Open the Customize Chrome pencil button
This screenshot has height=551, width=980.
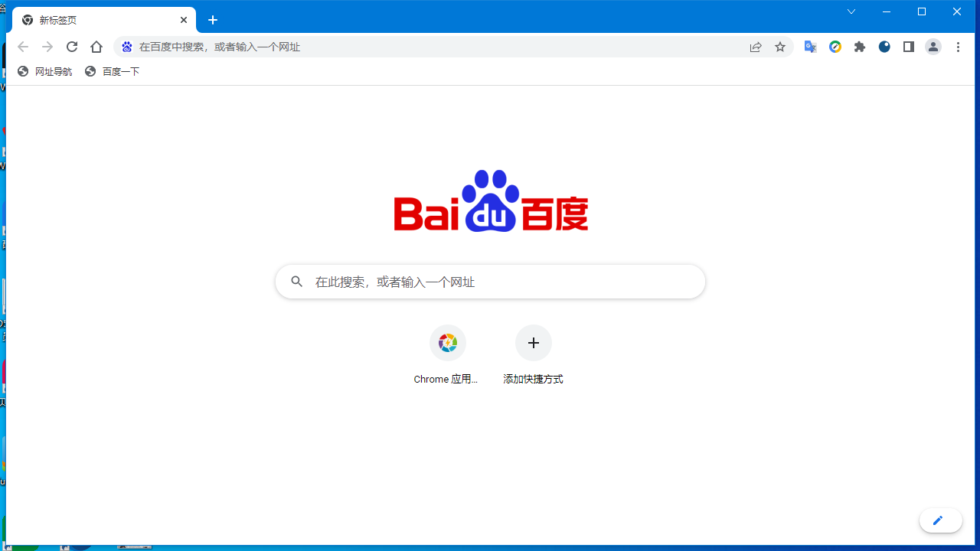point(940,520)
